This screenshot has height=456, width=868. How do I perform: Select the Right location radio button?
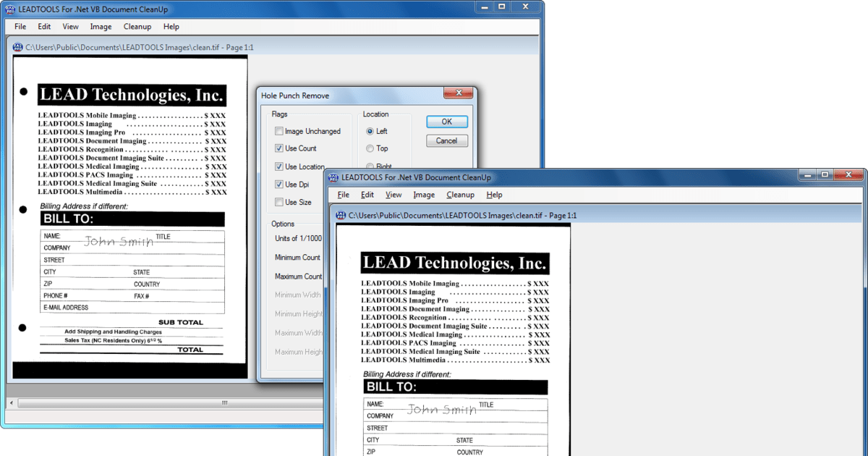pyautogui.click(x=370, y=165)
